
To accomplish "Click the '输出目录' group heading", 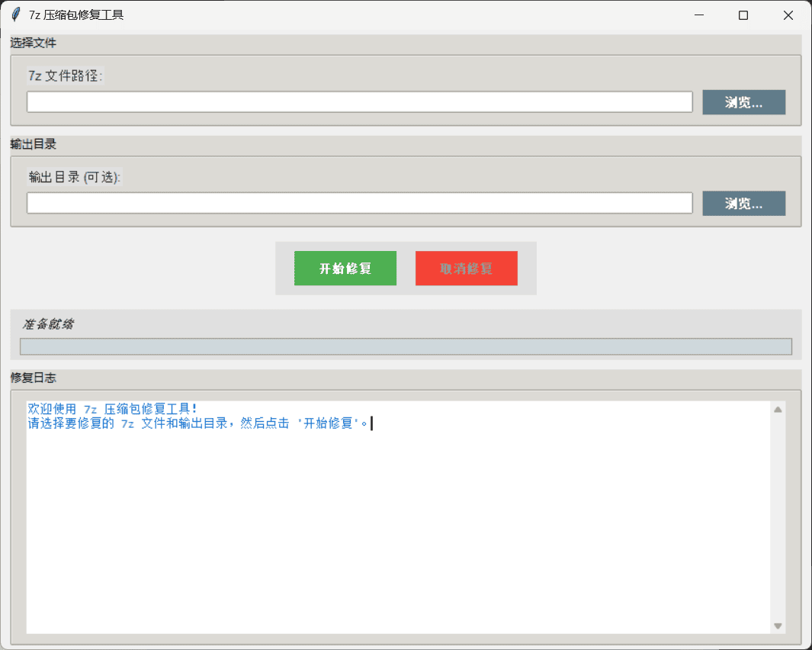I will point(33,144).
